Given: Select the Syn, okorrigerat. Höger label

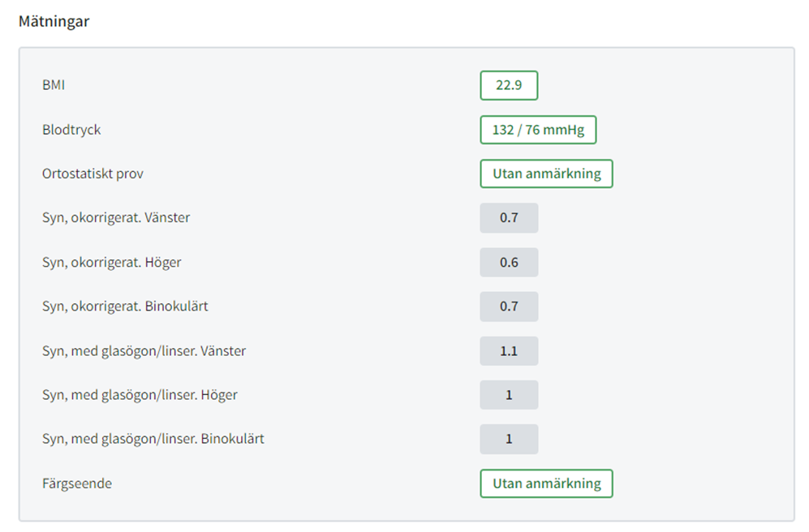Looking at the screenshot, I should (x=112, y=263).
